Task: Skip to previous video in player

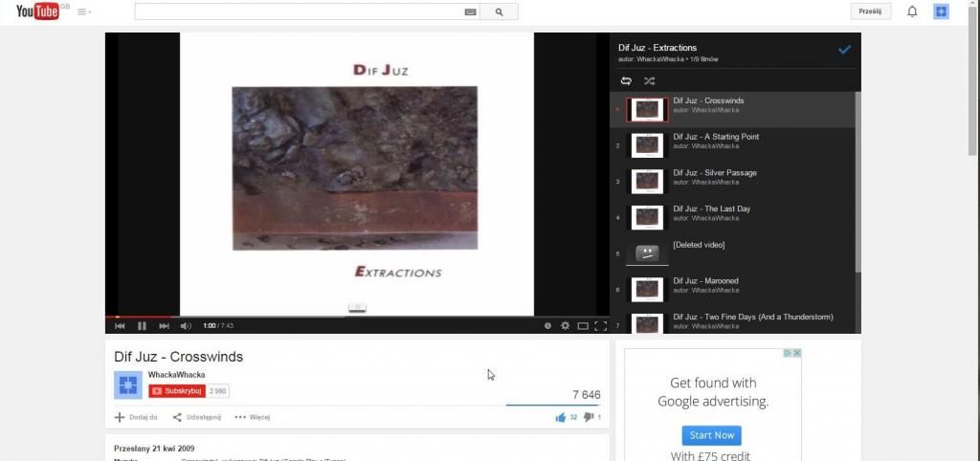Action: [x=120, y=325]
